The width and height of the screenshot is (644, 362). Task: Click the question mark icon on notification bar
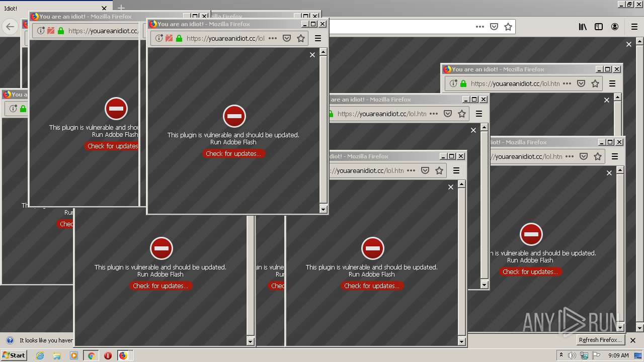(10, 340)
